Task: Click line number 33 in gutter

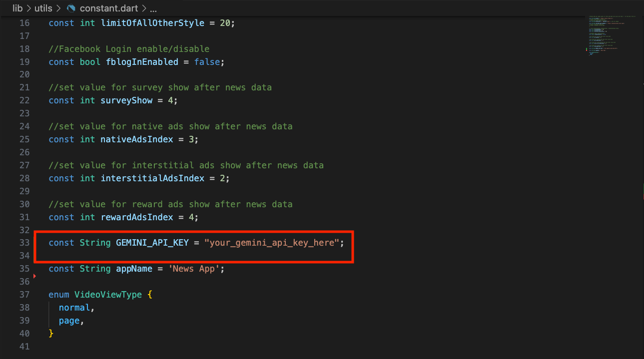Action: click(x=24, y=243)
